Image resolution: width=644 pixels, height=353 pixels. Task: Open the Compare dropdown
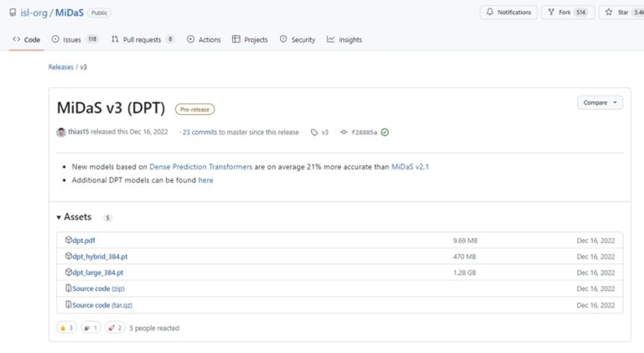click(x=600, y=102)
